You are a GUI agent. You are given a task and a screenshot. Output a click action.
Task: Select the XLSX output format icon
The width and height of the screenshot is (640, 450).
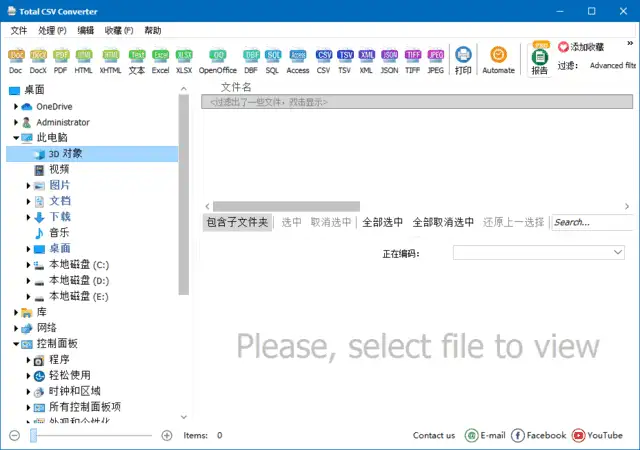pyautogui.click(x=185, y=59)
